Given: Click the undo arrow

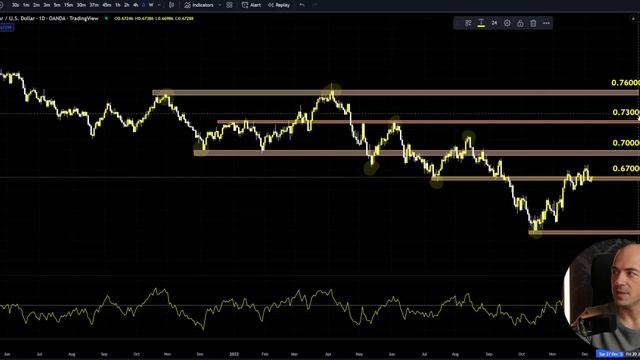Looking at the screenshot, I should tap(302, 5).
